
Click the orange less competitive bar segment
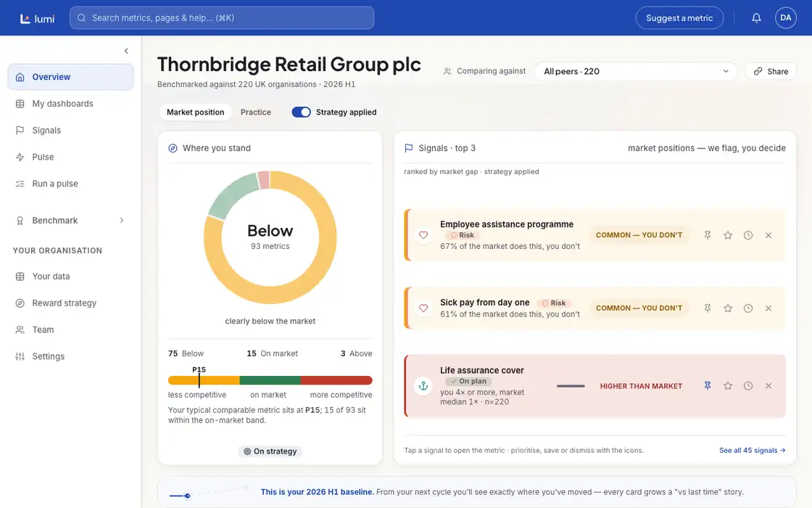pos(204,380)
